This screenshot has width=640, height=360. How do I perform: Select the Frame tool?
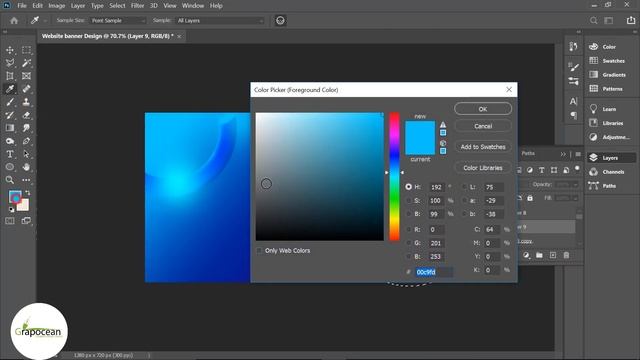point(27,76)
